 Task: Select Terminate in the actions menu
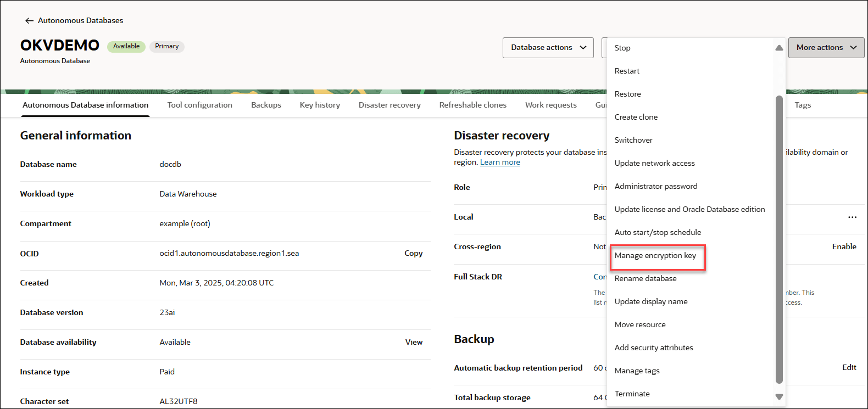632,394
